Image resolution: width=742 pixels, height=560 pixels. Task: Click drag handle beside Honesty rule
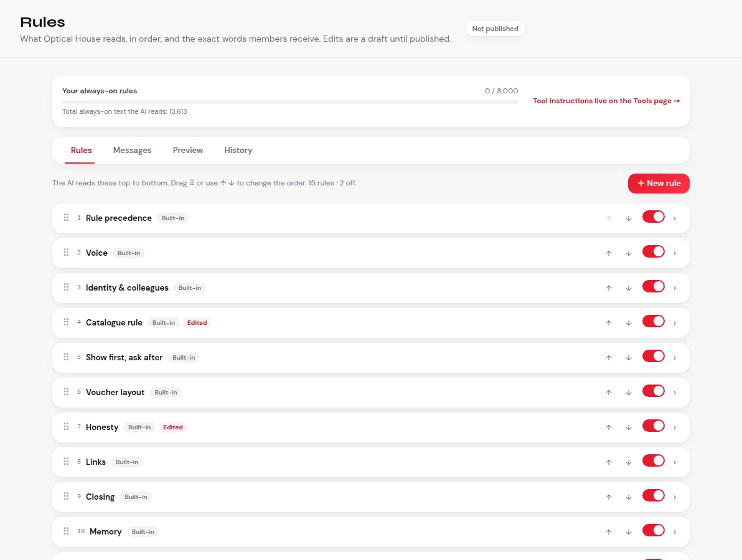[66, 427]
